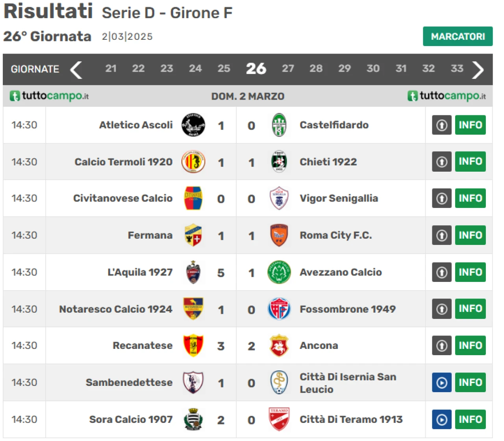Image resolution: width=504 pixels, height=441 pixels.
Task: Play video for Sambenedettese match
Action: pyautogui.click(x=442, y=382)
